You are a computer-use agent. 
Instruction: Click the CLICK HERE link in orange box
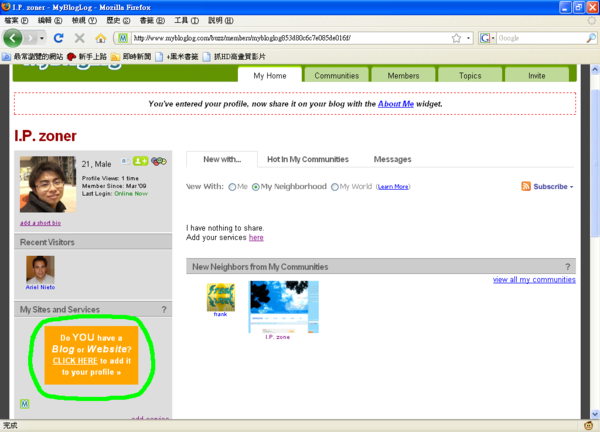(75, 360)
